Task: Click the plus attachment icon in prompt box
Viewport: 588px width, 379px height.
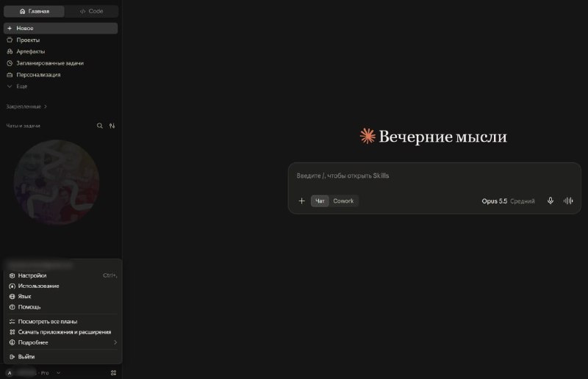Action: coord(301,201)
